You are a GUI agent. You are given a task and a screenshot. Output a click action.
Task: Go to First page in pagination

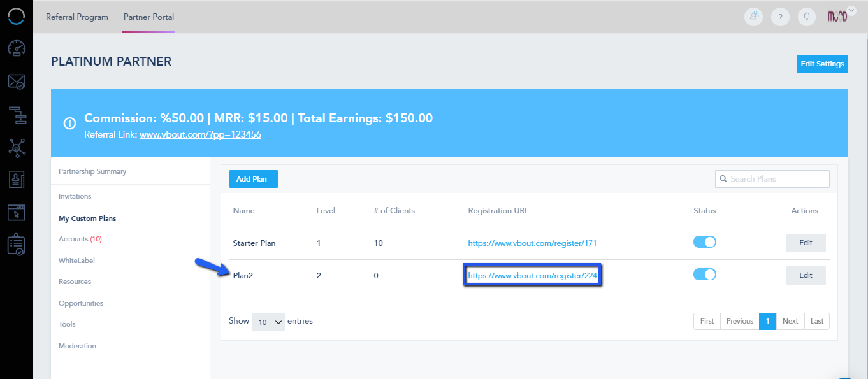707,321
